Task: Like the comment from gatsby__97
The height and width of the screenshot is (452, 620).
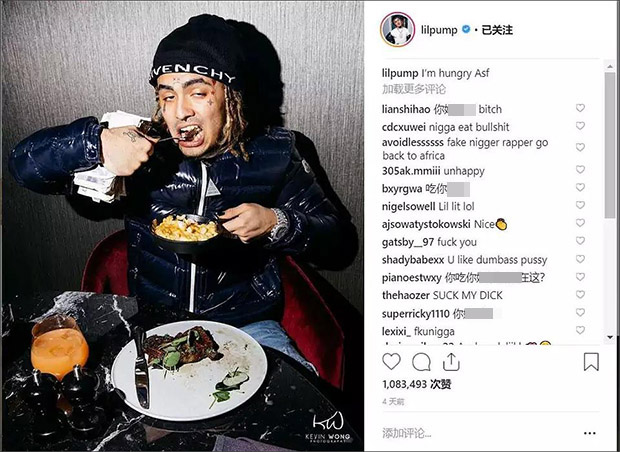Action: (580, 240)
